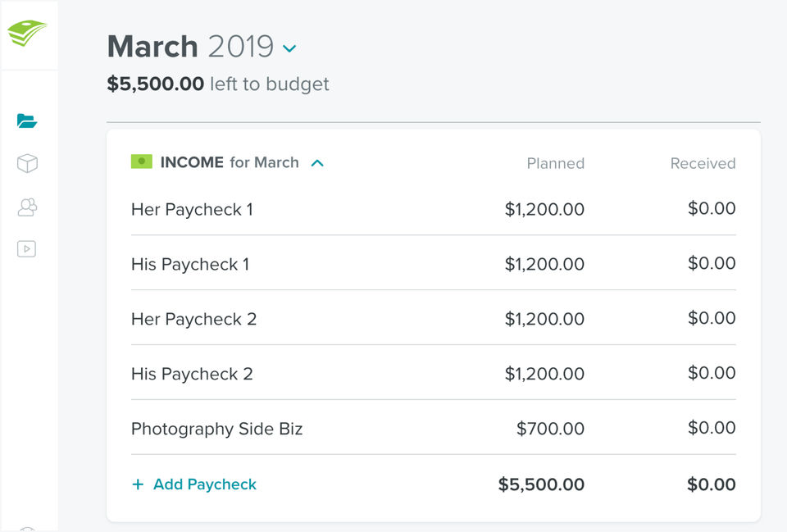The height and width of the screenshot is (532, 787).
Task: Click the March 2019 title text
Action: click(190, 47)
